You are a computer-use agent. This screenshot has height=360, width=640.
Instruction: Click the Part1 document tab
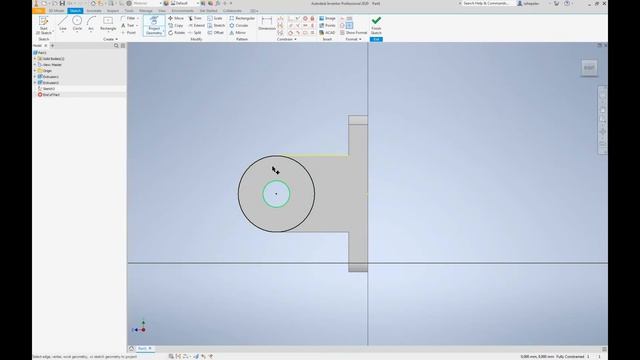144,349
